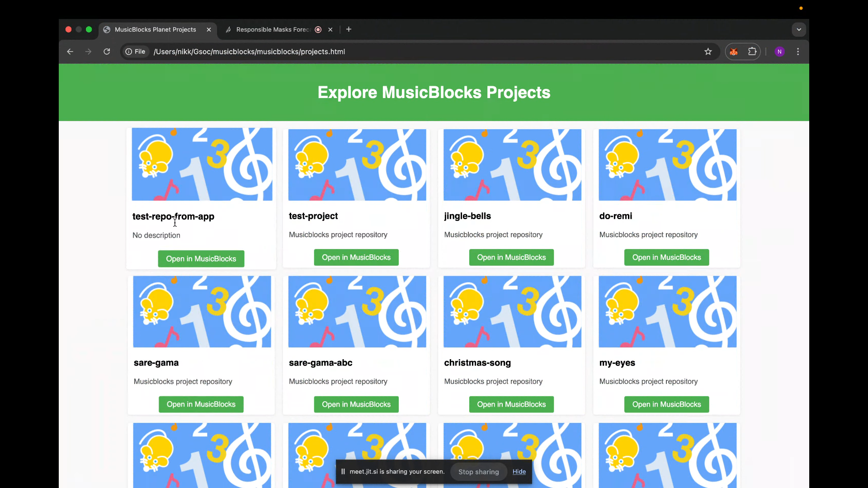Switch to the Responsible Masks Forecast tab
This screenshot has height=488, width=868.
point(272,29)
